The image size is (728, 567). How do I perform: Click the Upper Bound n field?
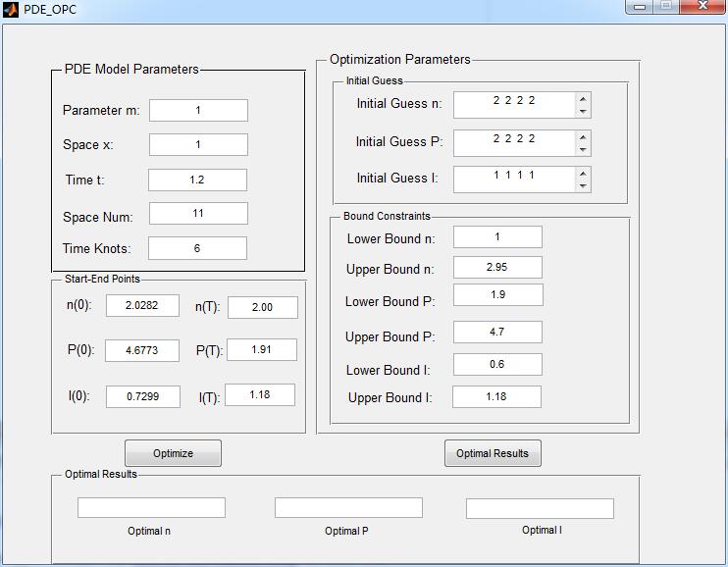pyautogui.click(x=497, y=268)
